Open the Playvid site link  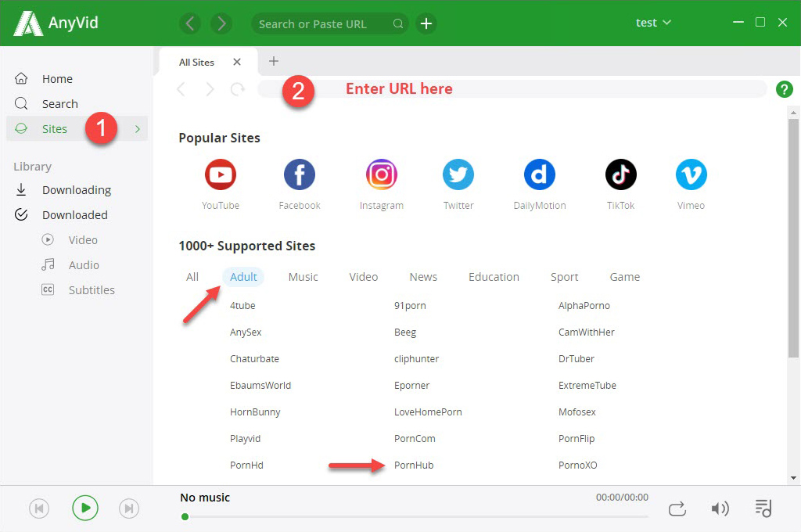245,438
